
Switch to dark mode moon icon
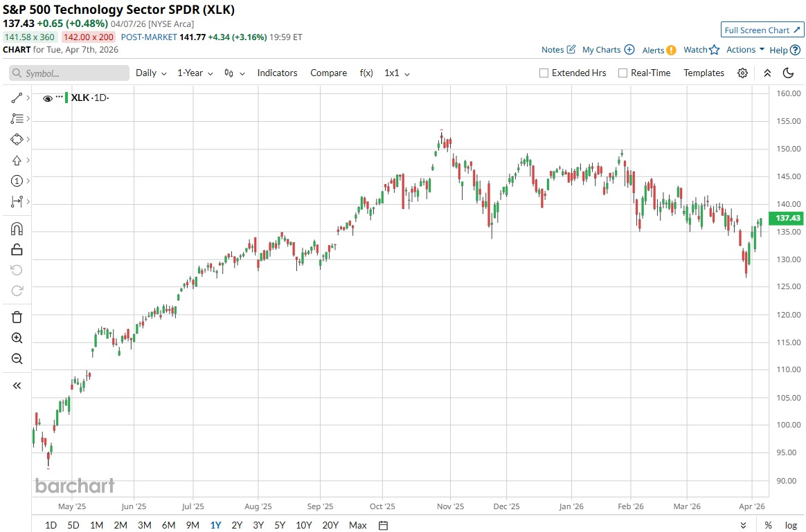[x=788, y=73]
